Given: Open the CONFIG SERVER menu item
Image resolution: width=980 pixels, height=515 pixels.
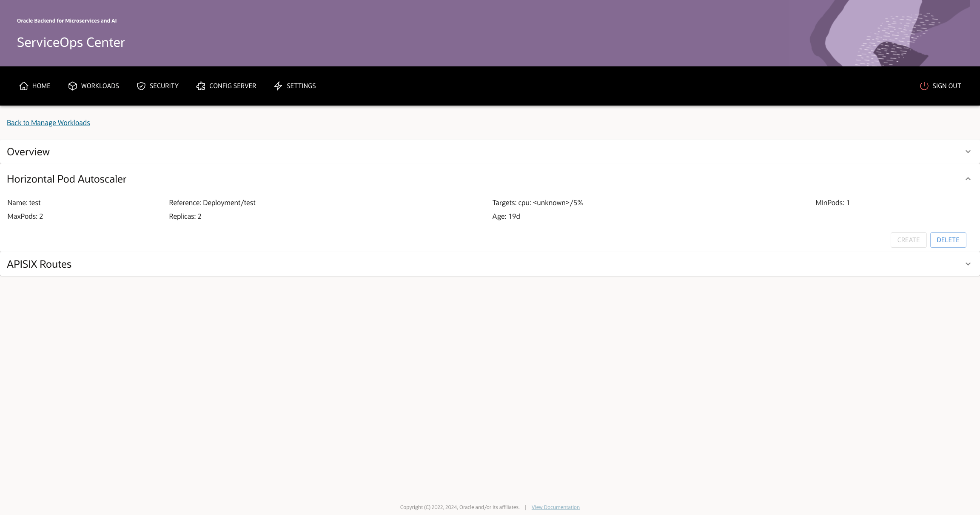Looking at the screenshot, I should pyautogui.click(x=233, y=86).
